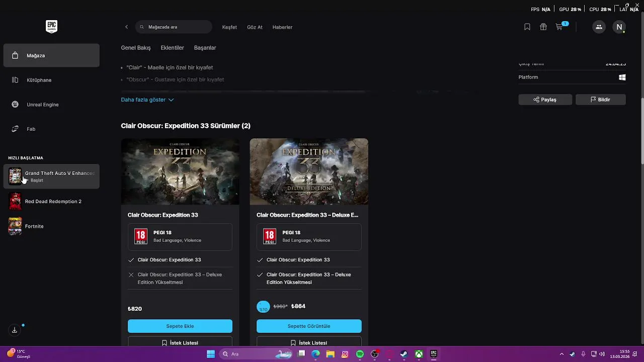
Task: Open Kütüphane in the sidebar
Action: (51, 80)
